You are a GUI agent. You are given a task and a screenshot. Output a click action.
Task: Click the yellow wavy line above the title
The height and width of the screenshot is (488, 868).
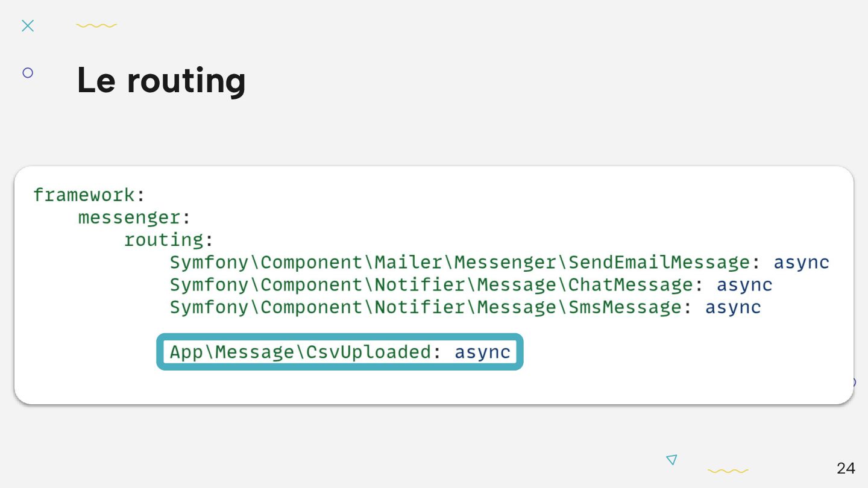[96, 25]
